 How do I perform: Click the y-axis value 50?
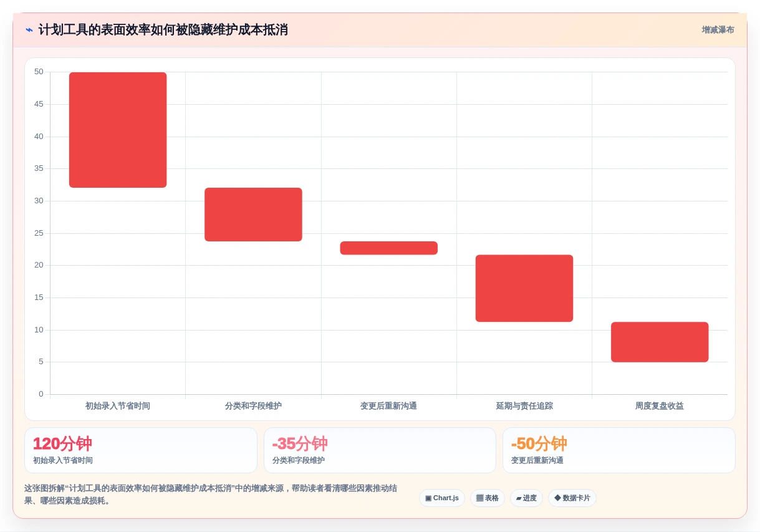(x=39, y=72)
